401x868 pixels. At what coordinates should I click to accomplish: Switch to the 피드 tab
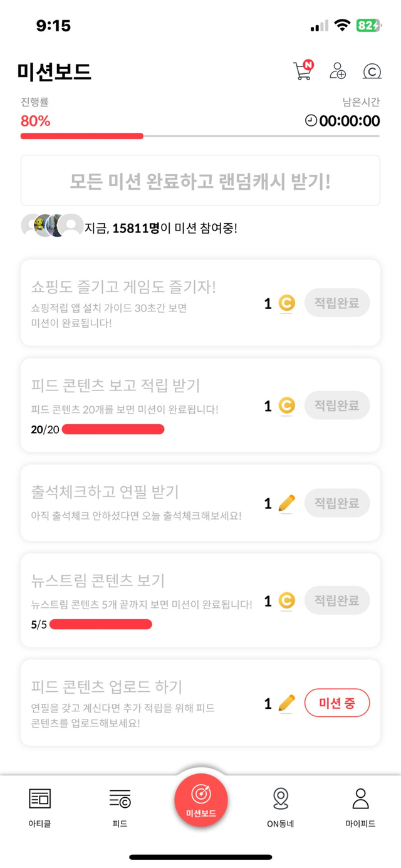(120, 807)
